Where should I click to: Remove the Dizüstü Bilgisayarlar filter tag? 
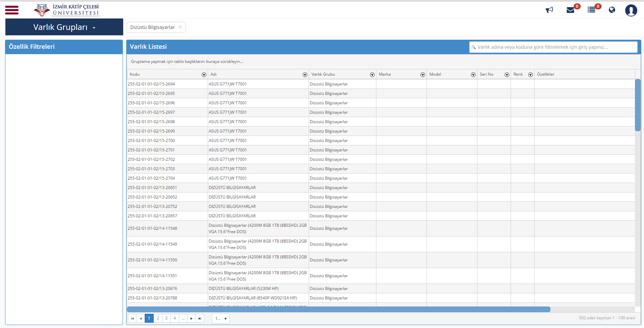[x=180, y=27]
